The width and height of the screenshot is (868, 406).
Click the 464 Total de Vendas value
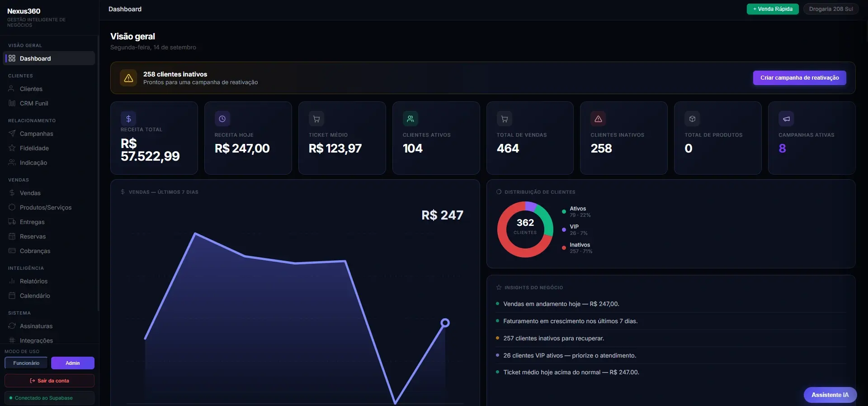point(508,148)
